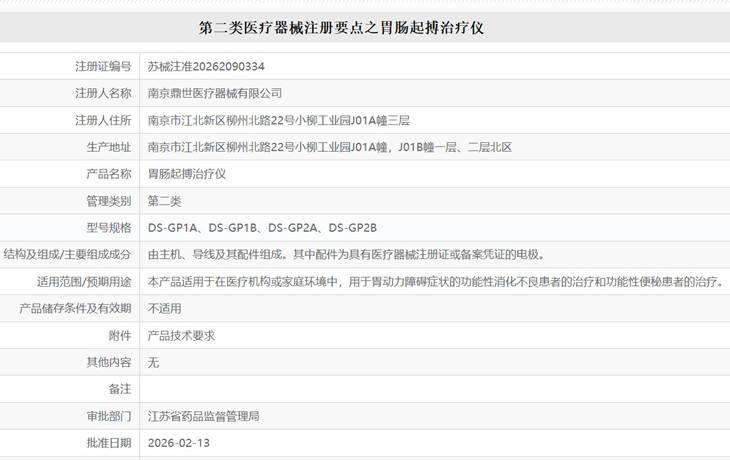This screenshot has width=730, height=460.
Task: Click product name 胃肠起搏治疗仪 value
Action: pyautogui.click(x=187, y=174)
